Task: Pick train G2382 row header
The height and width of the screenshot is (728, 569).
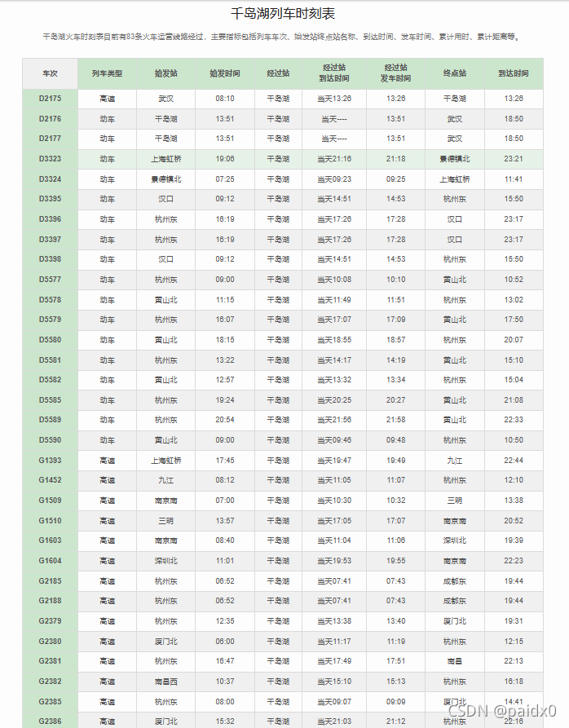Action: tap(50, 682)
